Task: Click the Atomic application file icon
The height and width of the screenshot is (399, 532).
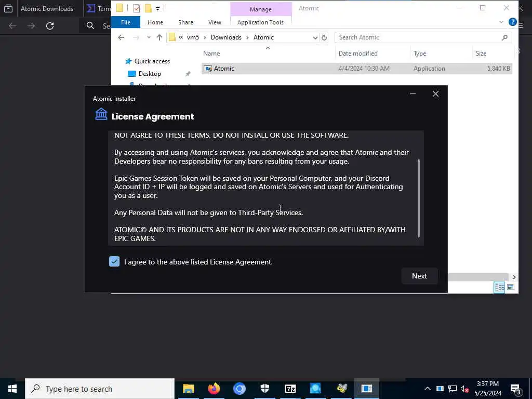Action: point(208,69)
